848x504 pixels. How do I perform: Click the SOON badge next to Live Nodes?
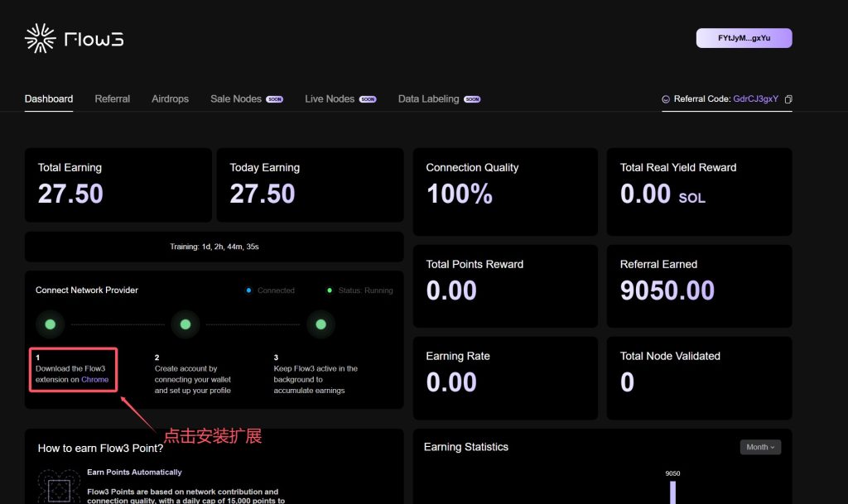click(x=368, y=99)
